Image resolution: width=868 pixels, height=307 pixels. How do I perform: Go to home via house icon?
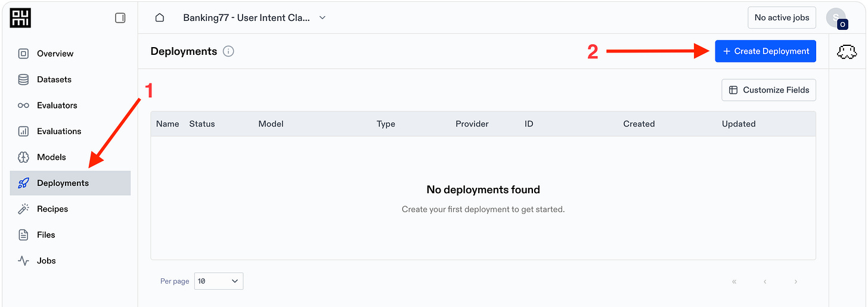[160, 18]
